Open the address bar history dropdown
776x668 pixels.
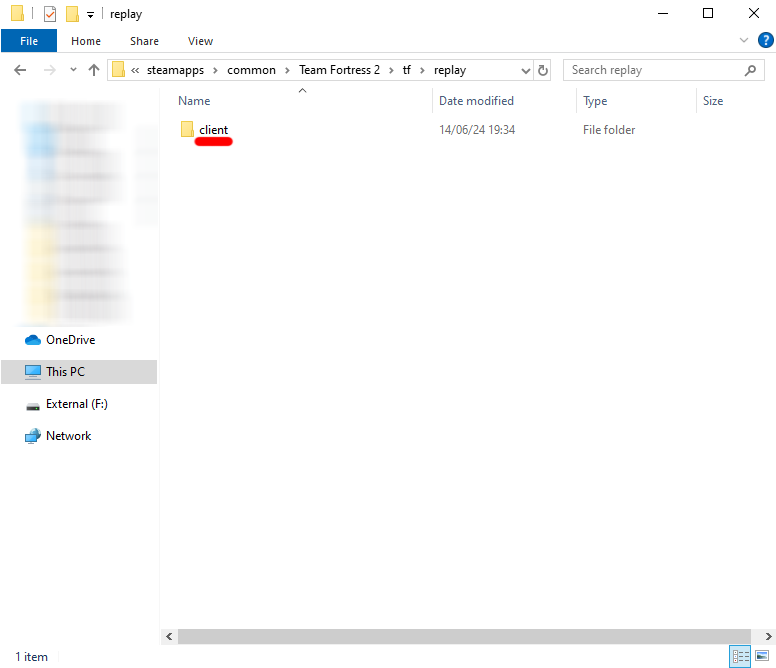click(526, 71)
